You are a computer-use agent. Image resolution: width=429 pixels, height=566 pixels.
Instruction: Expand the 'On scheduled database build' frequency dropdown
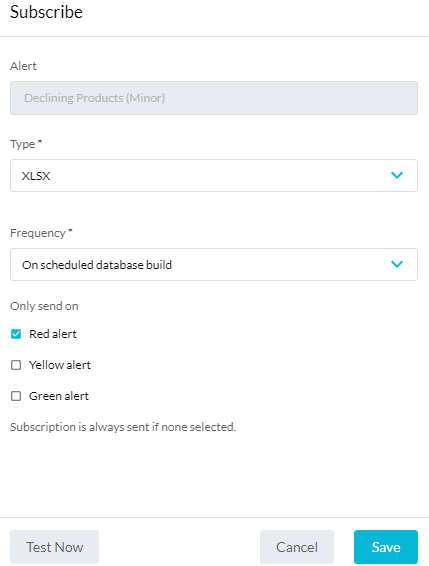[x=214, y=264]
